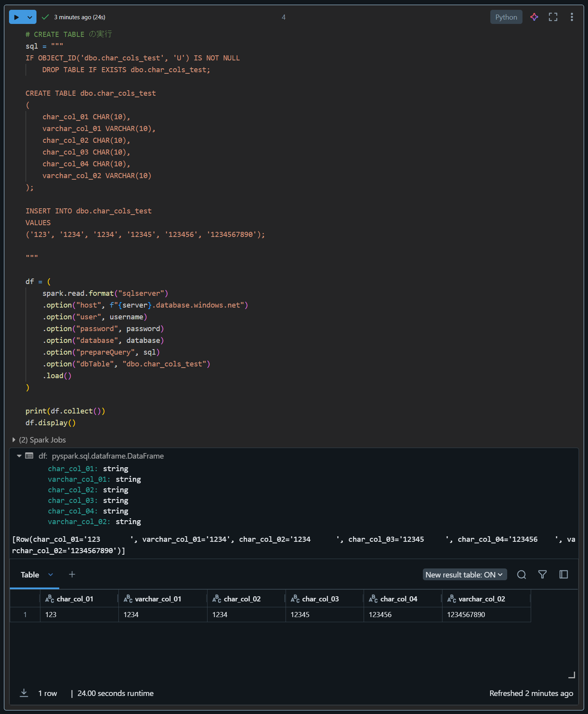Click the 1 row count label
Image resolution: width=588 pixels, height=714 pixels.
tap(47, 694)
